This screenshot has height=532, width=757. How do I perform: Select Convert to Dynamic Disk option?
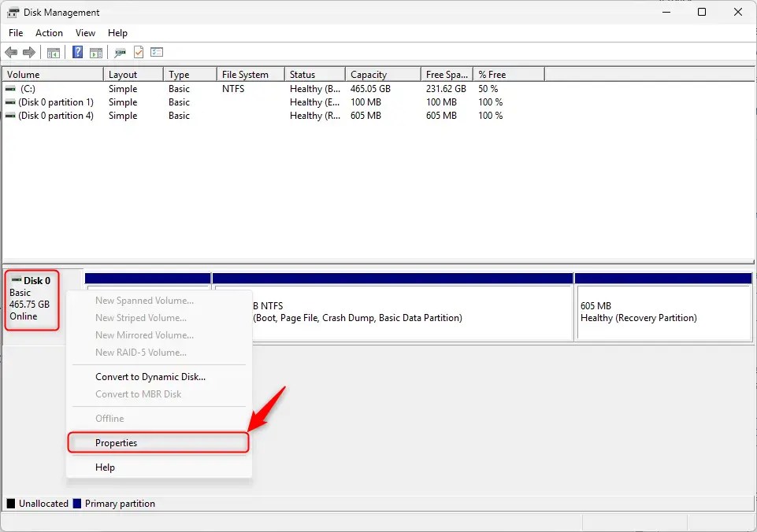(158, 377)
